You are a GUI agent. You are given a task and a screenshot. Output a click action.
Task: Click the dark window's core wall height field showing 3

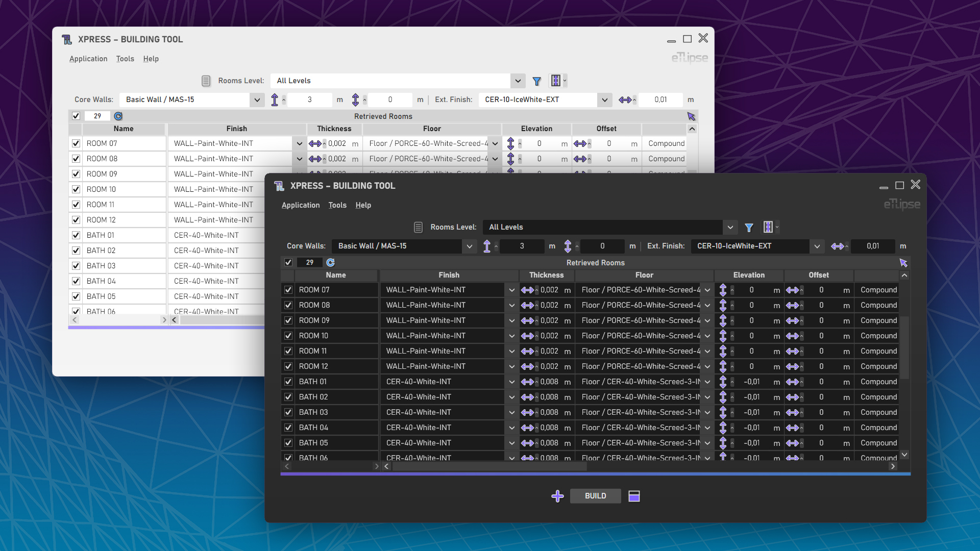pyautogui.click(x=522, y=246)
